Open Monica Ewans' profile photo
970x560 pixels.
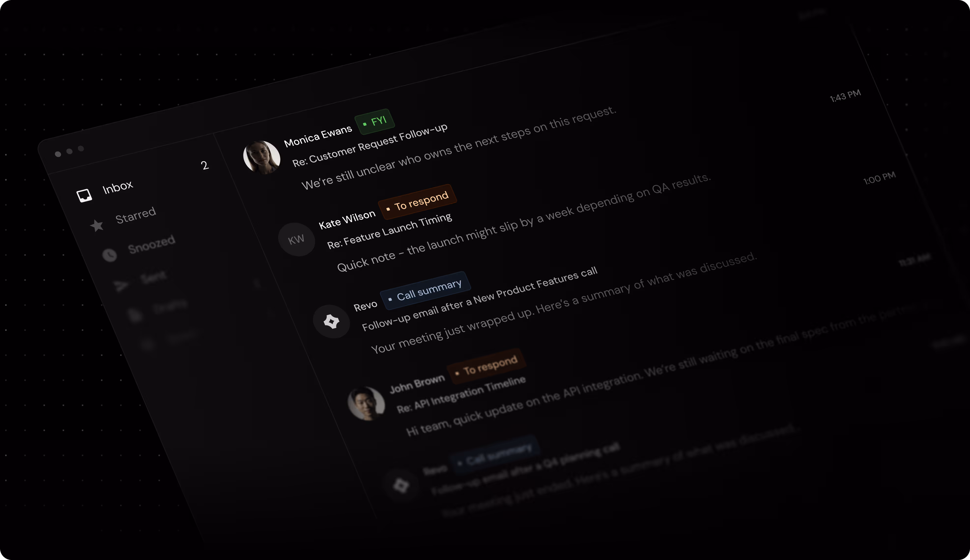[x=262, y=157]
